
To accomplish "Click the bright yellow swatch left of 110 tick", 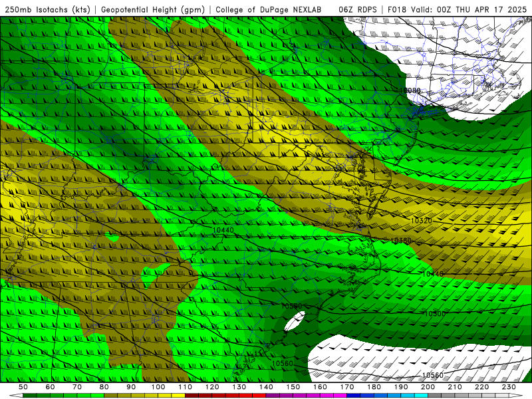I will 178,396.
